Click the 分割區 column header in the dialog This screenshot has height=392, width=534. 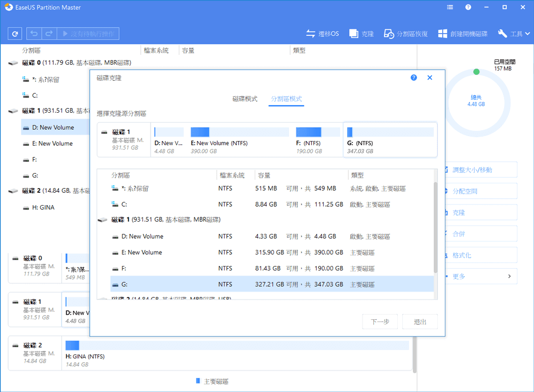[121, 175]
